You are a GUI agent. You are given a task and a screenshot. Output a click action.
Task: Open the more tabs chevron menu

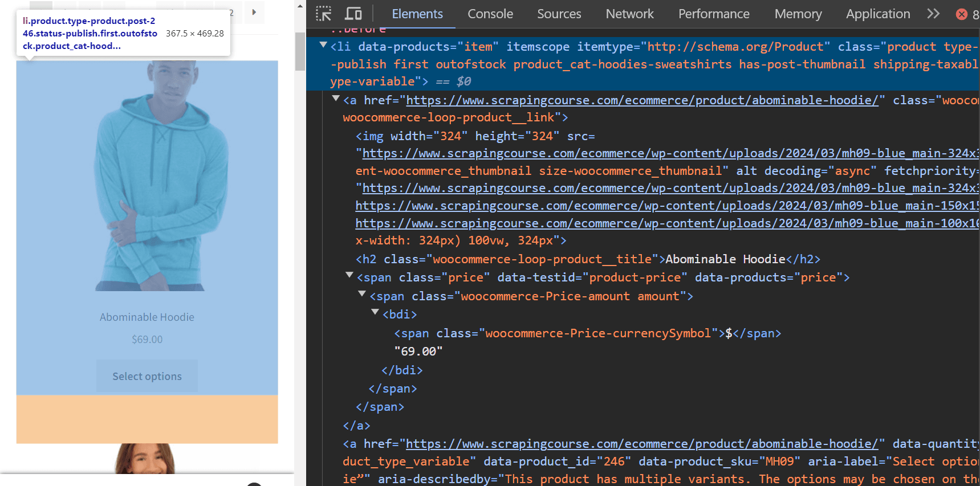coord(933,14)
